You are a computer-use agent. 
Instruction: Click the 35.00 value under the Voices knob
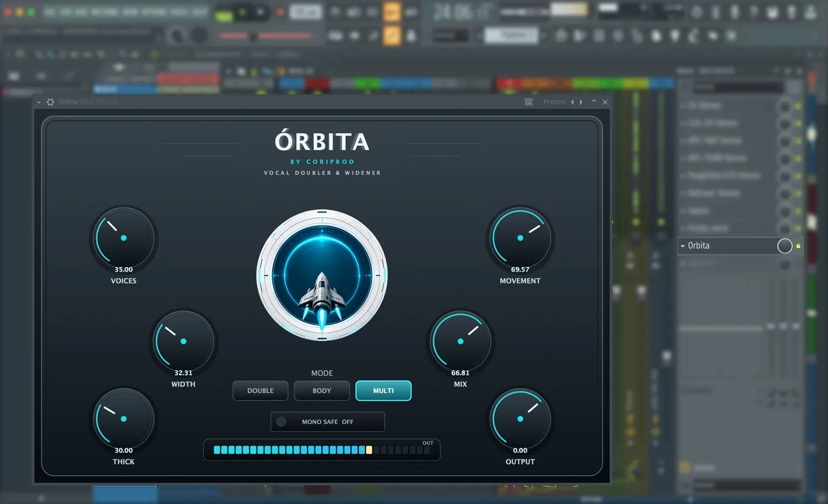tap(123, 270)
